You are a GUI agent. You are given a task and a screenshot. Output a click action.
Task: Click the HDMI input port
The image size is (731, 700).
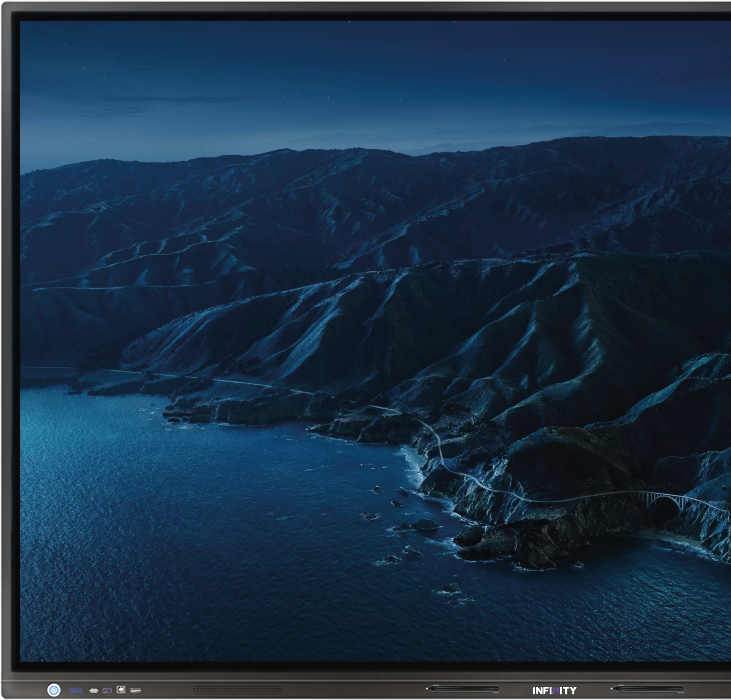tap(135, 691)
